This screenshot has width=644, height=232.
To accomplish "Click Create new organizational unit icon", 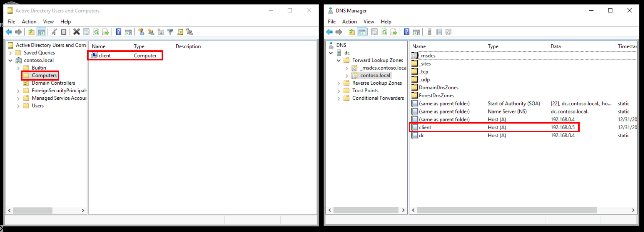I will click(x=161, y=32).
